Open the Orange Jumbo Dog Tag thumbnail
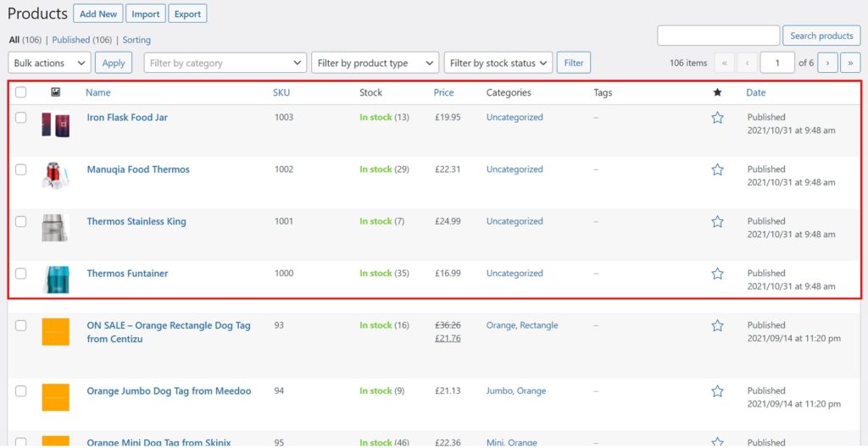868x448 pixels. (55, 397)
